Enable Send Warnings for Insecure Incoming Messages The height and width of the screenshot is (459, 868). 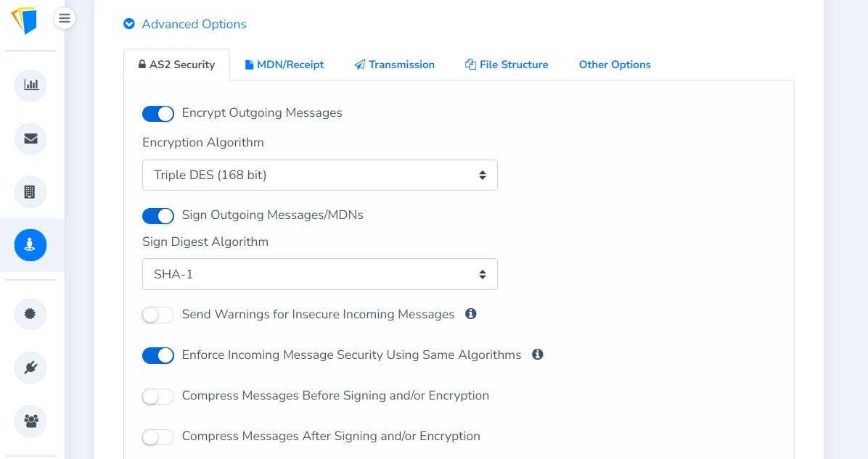point(158,315)
